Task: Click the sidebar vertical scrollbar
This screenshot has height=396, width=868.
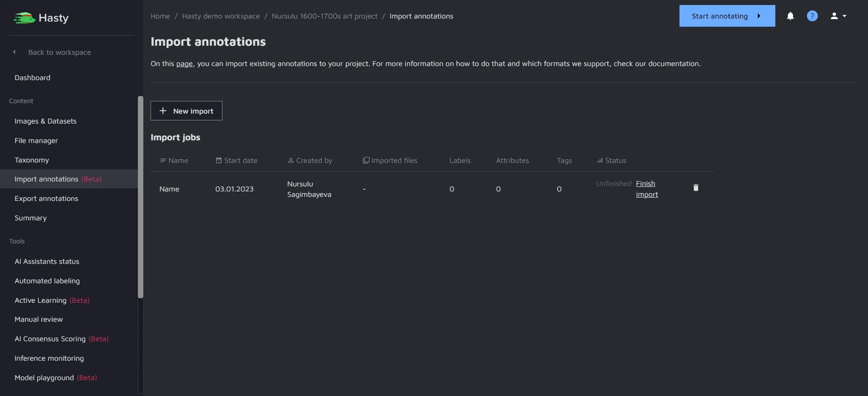Action: (x=141, y=197)
